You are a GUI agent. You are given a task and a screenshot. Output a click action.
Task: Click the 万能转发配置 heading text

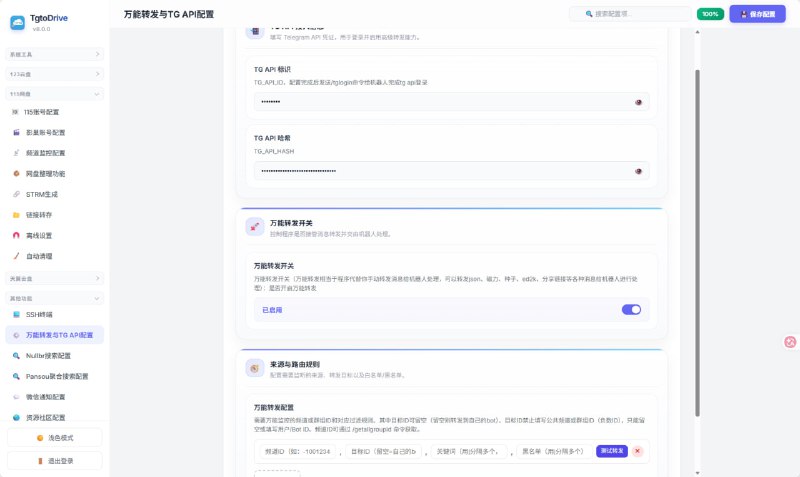tap(274, 408)
